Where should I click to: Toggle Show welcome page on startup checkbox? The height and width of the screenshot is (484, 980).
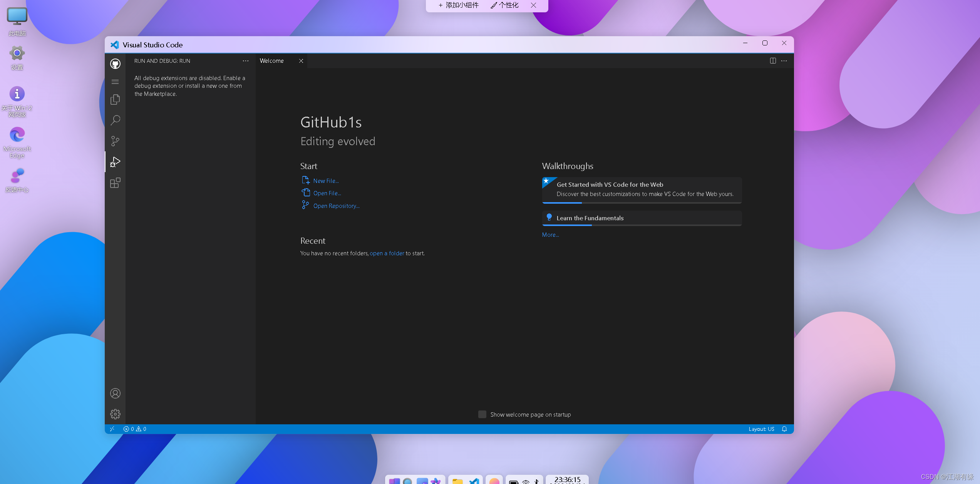point(482,414)
